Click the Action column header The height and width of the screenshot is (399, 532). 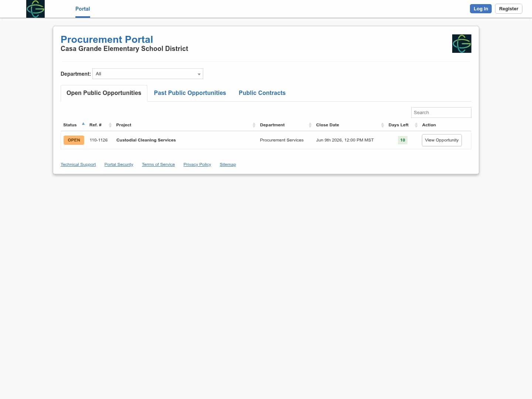(429, 125)
